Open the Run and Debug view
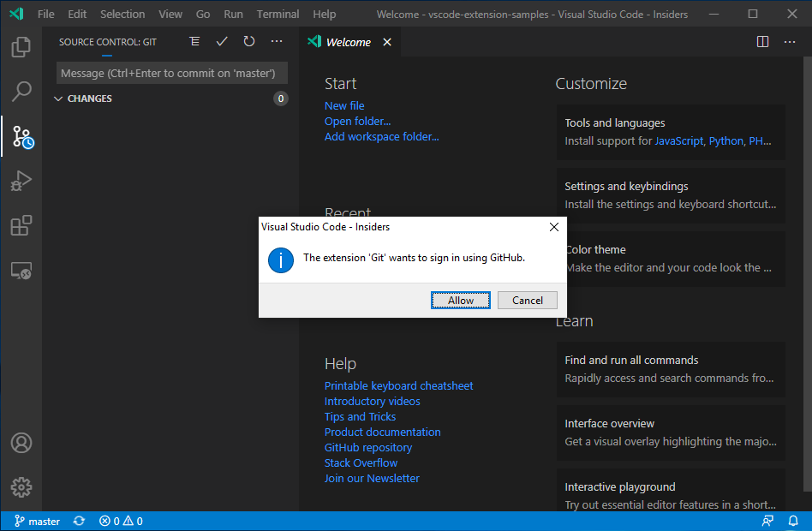The height and width of the screenshot is (531, 812). [21, 181]
